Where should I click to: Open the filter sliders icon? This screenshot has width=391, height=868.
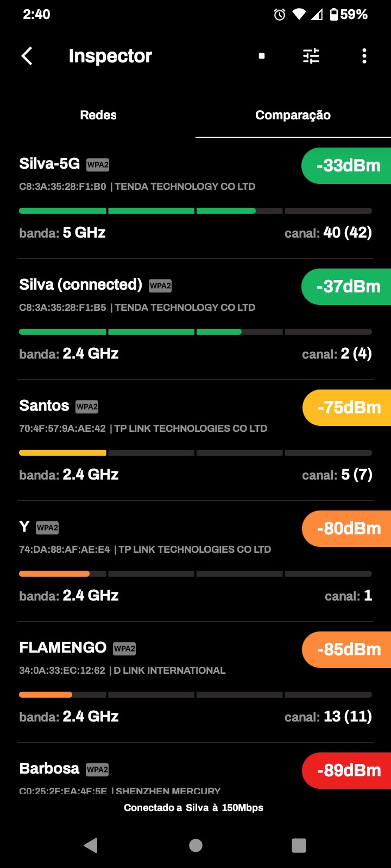(311, 56)
